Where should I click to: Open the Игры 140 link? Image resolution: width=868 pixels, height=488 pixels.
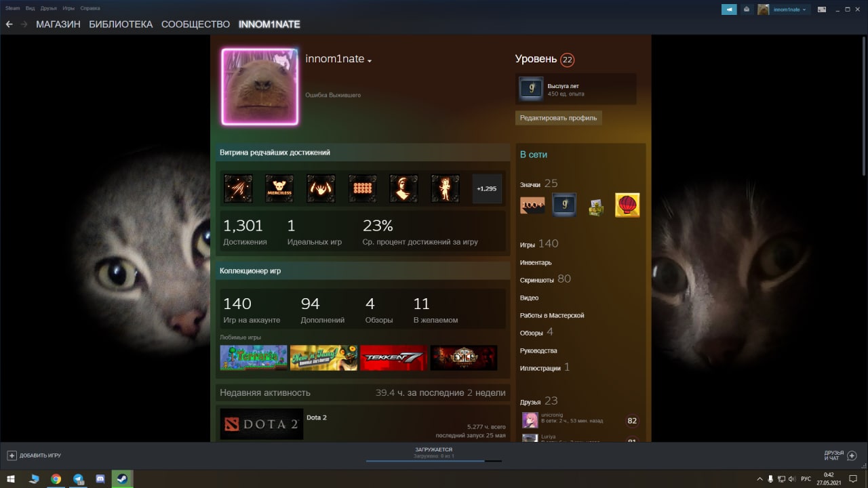click(539, 244)
